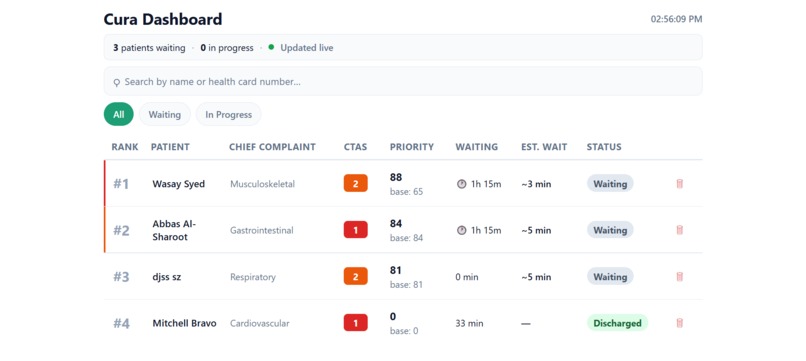Open patient Wasay Syed's name
The height and width of the screenshot is (361, 806).
[x=178, y=184]
